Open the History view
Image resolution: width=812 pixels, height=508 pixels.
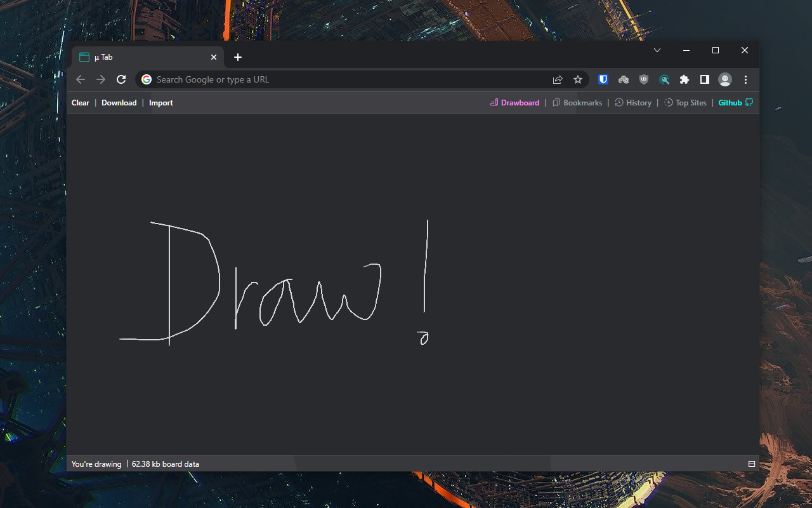pos(633,103)
